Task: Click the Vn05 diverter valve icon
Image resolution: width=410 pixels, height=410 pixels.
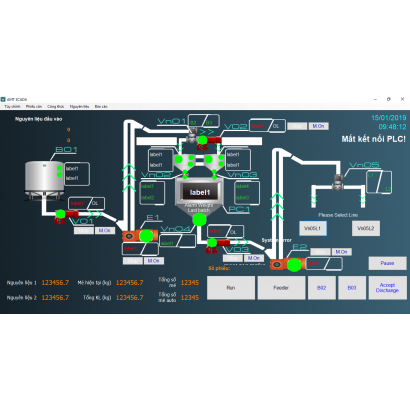Action: 338,183
